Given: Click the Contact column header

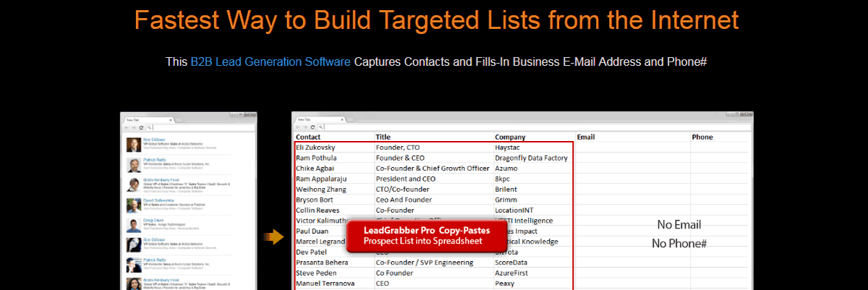Looking at the screenshot, I should click(x=308, y=137).
